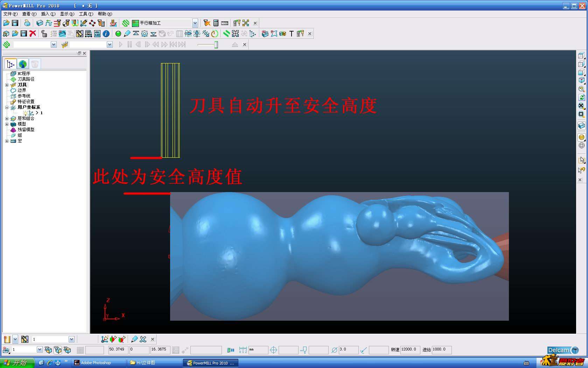This screenshot has width=588, height=368.
Task: Switch to the globe browser tab
Action: click(23, 64)
